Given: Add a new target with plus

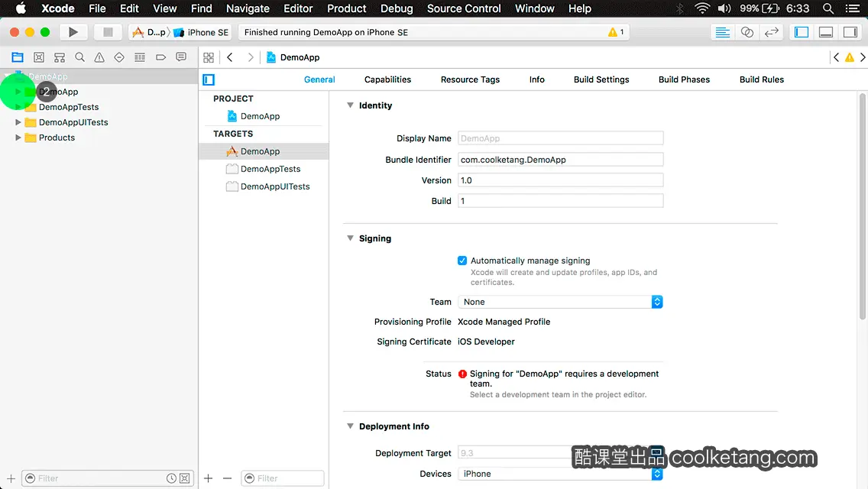Looking at the screenshot, I should click(x=208, y=478).
